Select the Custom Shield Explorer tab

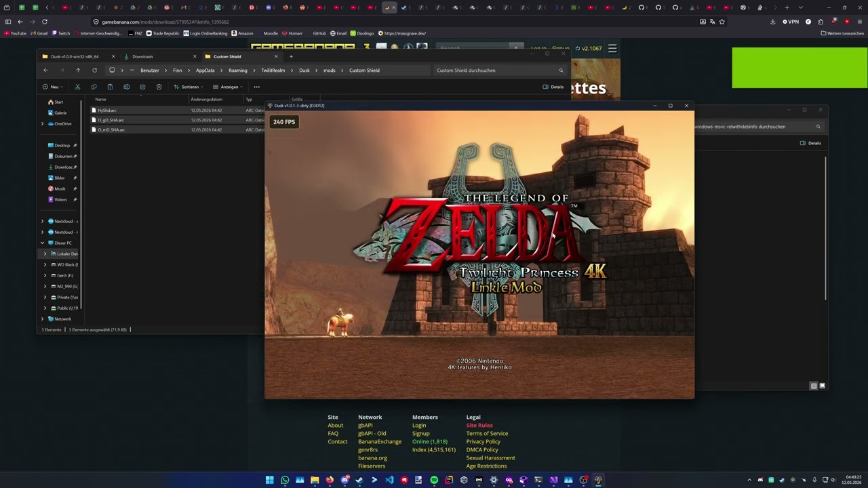click(x=241, y=56)
